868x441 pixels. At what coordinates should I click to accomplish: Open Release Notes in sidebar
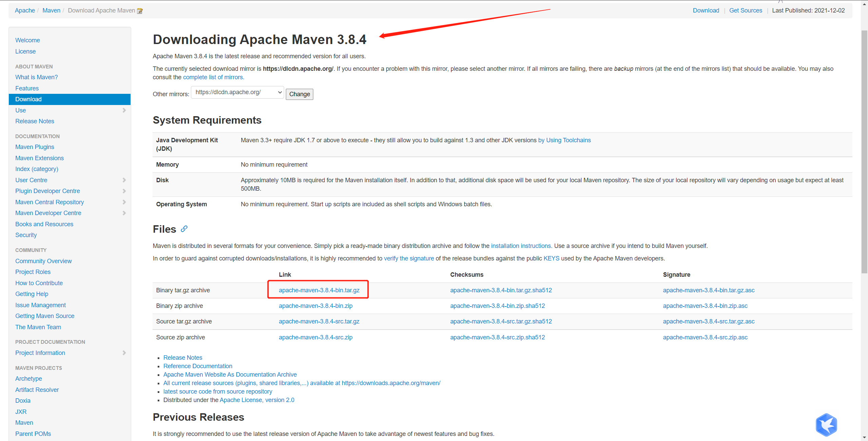pos(35,121)
